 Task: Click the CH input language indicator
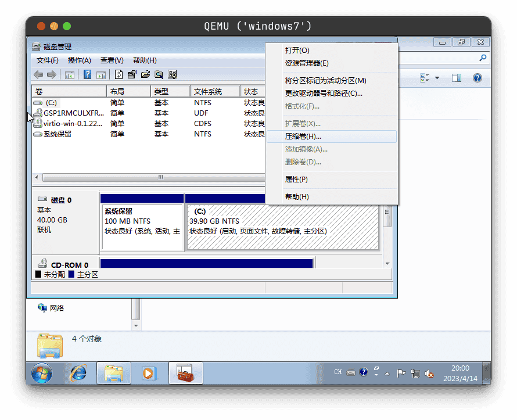point(338,372)
